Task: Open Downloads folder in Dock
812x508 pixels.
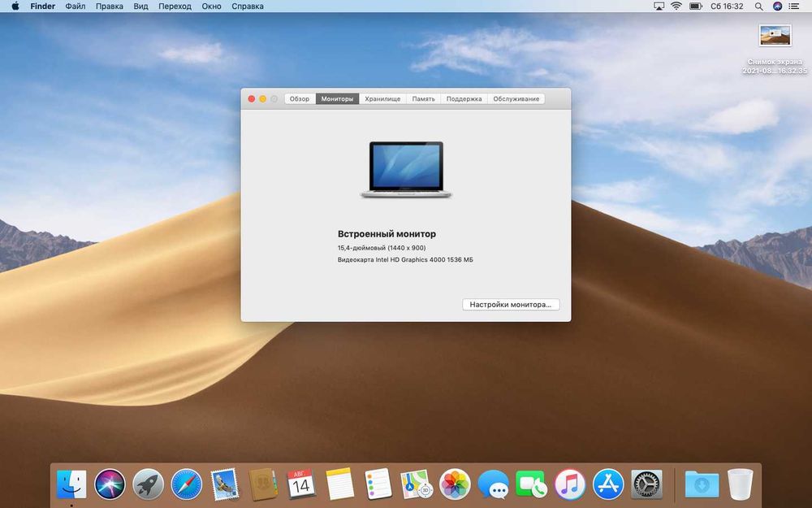Action: click(x=702, y=484)
